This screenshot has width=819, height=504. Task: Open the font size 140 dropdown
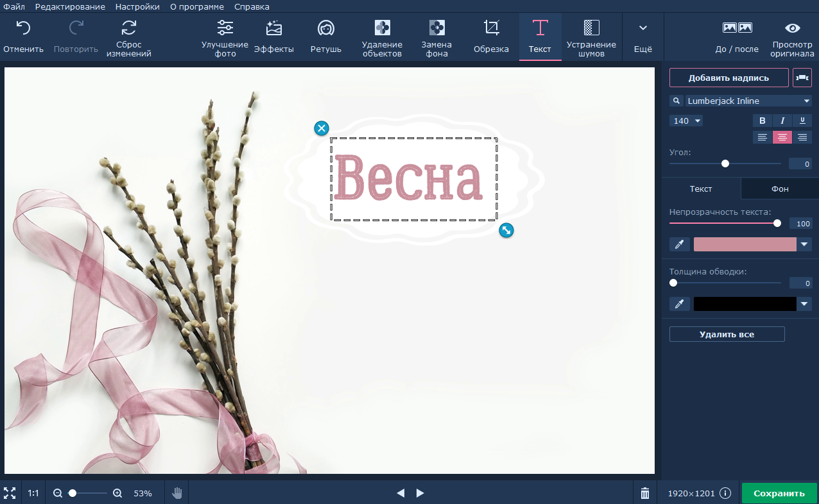(x=686, y=121)
